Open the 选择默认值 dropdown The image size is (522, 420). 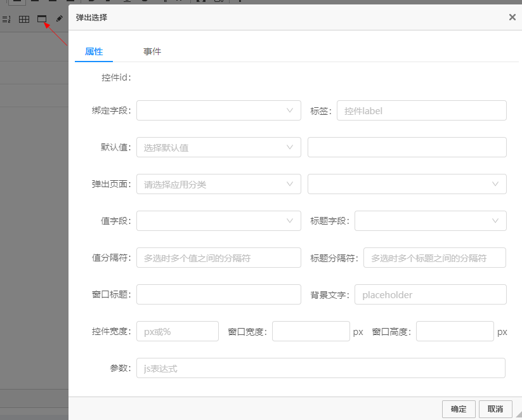[x=219, y=147]
